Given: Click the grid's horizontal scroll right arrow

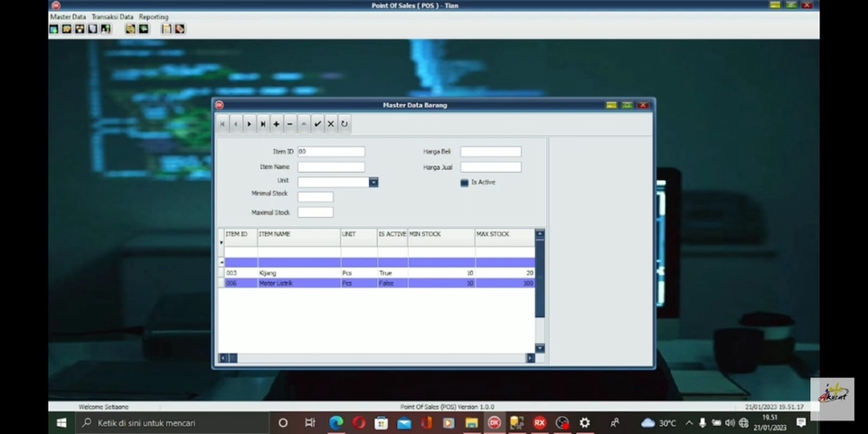Looking at the screenshot, I should point(531,358).
